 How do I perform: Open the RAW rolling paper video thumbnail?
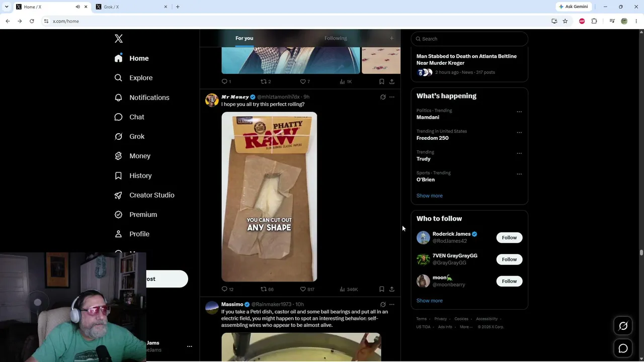click(269, 197)
